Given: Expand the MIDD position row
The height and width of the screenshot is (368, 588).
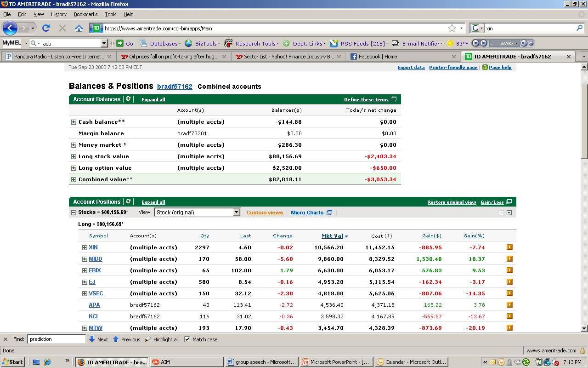Looking at the screenshot, I should 85,259.
